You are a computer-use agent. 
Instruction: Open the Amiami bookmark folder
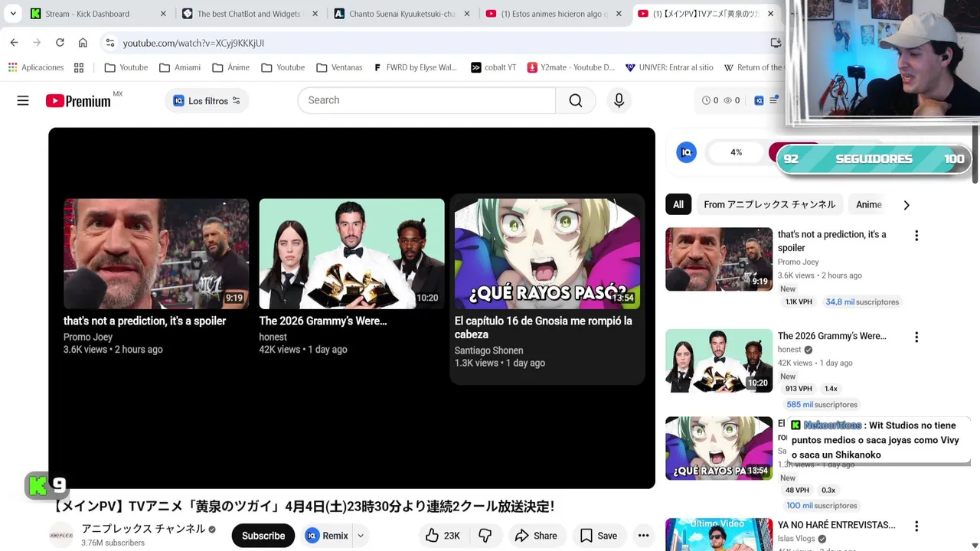[180, 67]
